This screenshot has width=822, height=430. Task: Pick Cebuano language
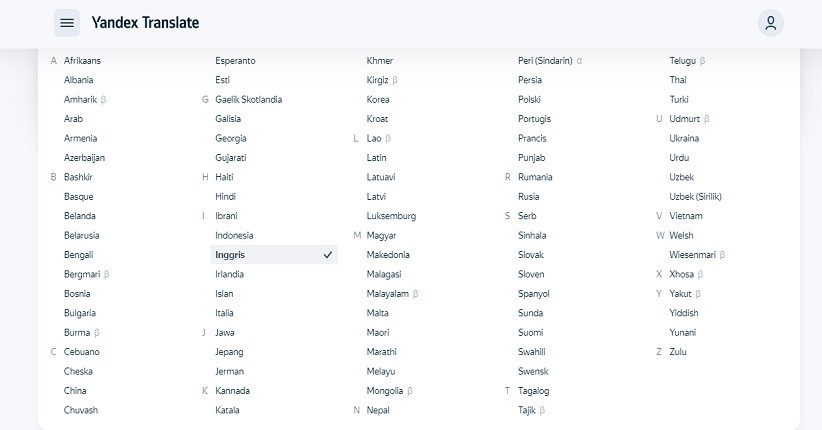(x=82, y=352)
